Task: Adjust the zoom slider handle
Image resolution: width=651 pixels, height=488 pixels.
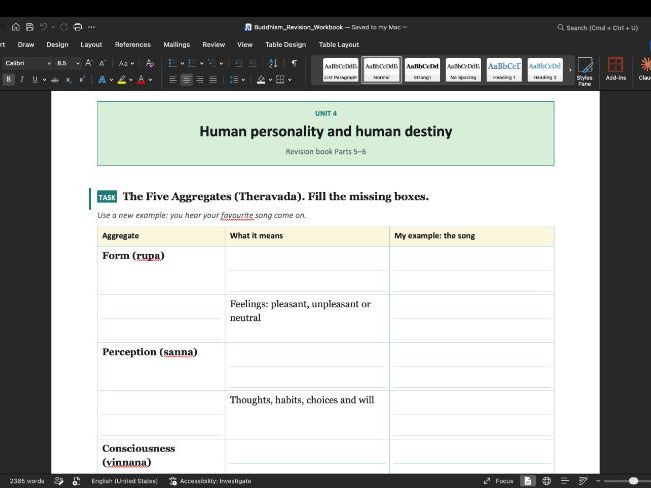Action: click(633, 481)
